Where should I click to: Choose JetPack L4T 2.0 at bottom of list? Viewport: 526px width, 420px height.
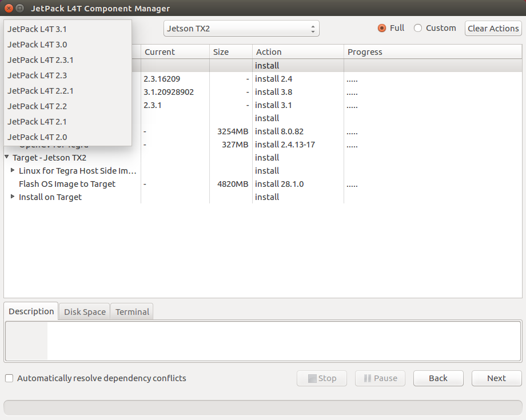[x=37, y=137]
